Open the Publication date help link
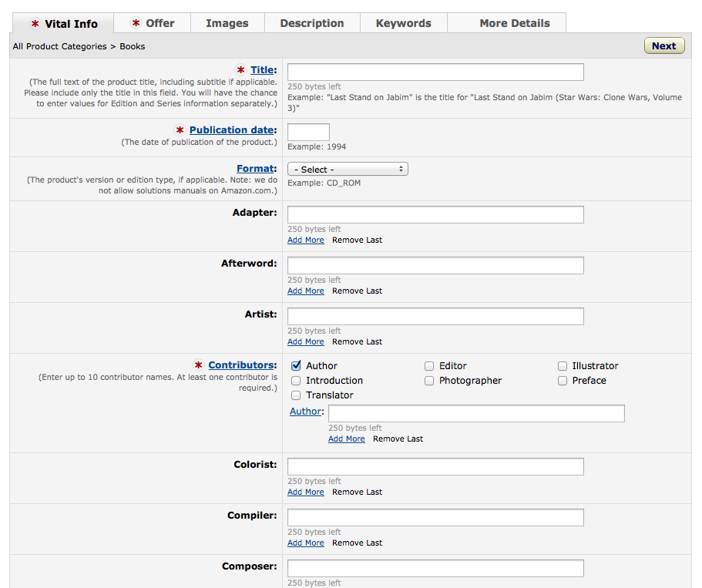The width and height of the screenshot is (702, 588). coord(232,130)
